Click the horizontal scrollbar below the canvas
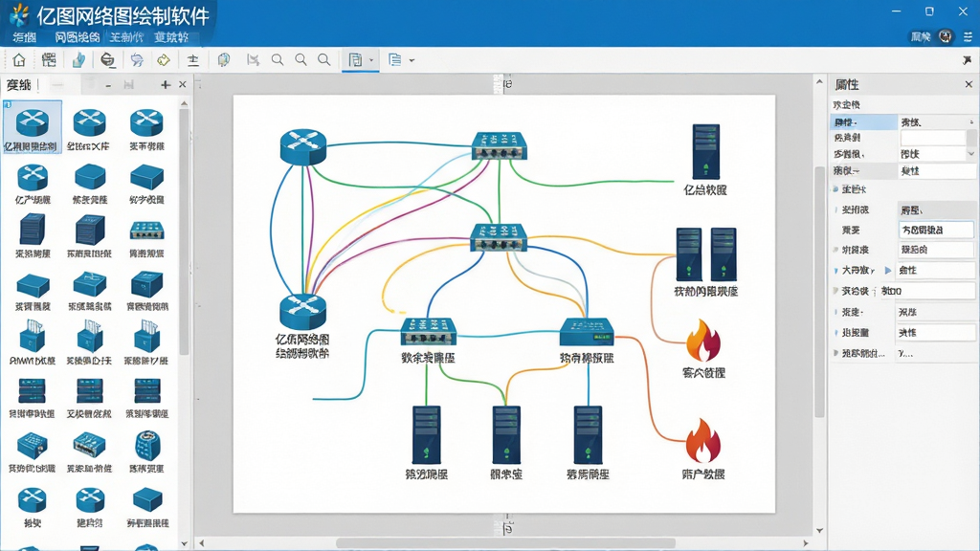The width and height of the screenshot is (980, 551). coord(505,543)
